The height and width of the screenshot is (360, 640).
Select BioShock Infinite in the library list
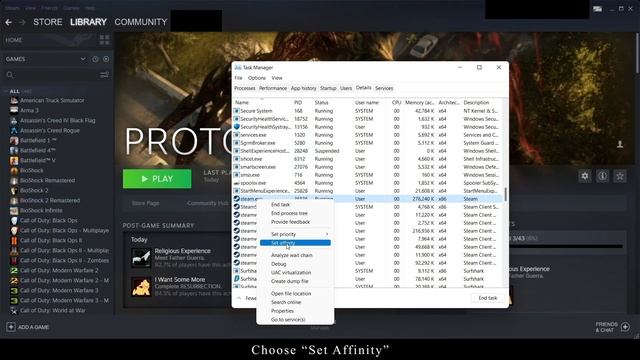click(x=41, y=211)
